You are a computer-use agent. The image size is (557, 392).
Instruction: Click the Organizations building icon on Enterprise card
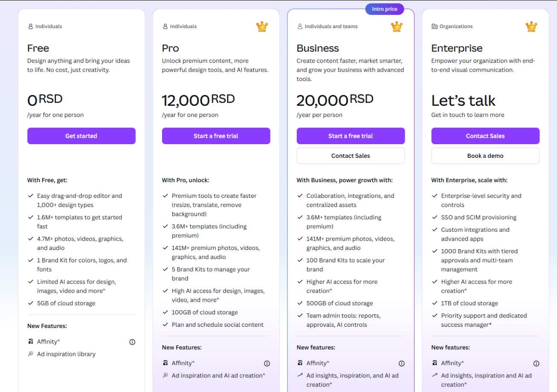pyautogui.click(x=435, y=26)
